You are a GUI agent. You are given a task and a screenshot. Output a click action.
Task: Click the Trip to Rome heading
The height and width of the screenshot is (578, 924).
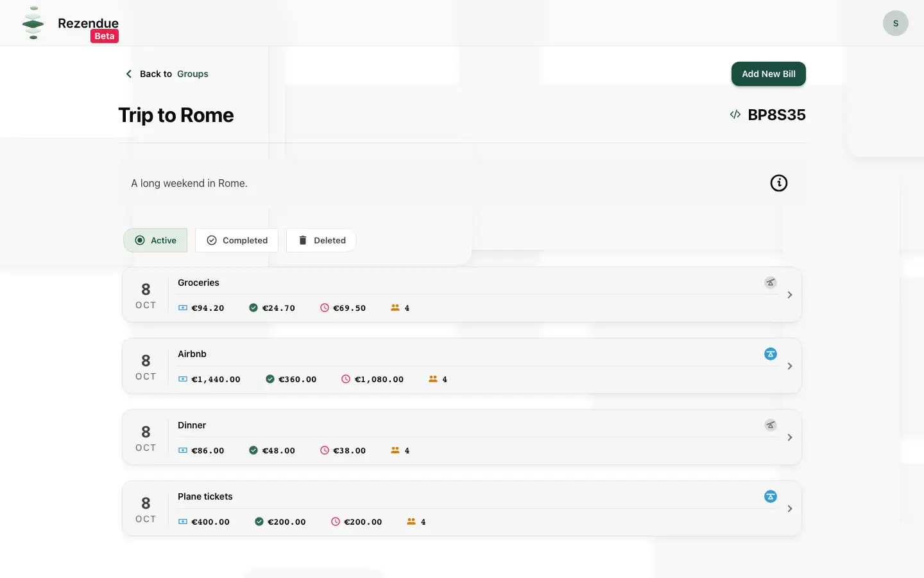[176, 115]
